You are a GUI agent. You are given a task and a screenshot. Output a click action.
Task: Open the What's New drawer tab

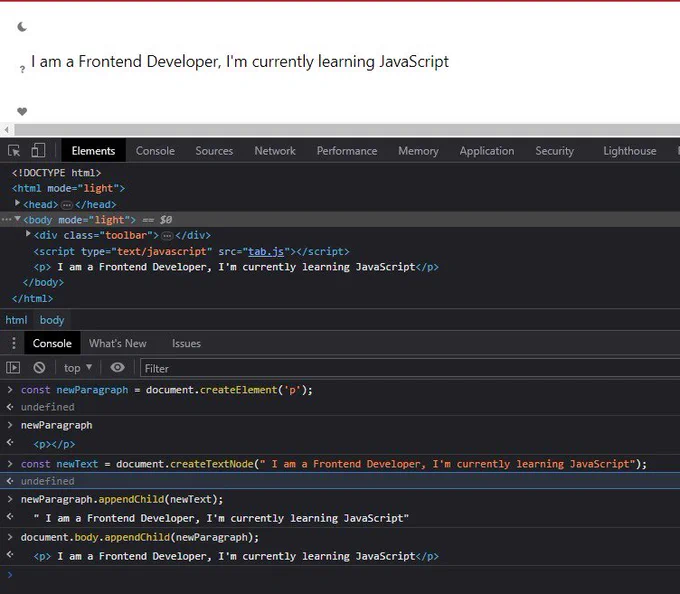[x=118, y=343]
